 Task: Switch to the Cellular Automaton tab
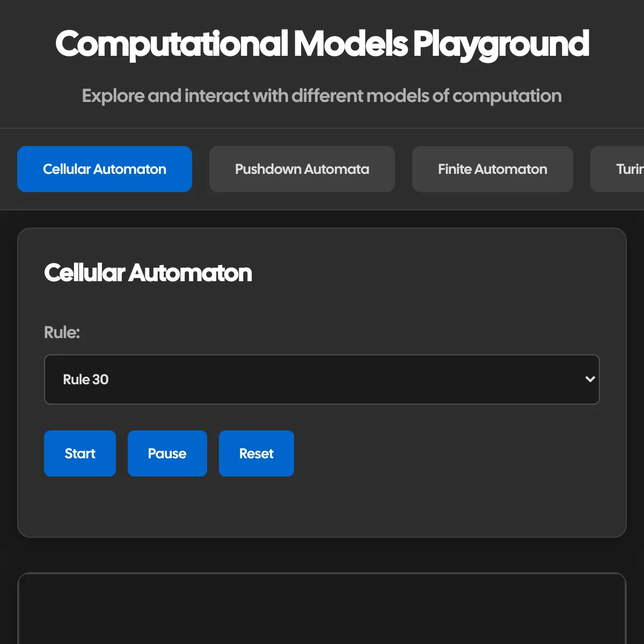click(x=105, y=169)
